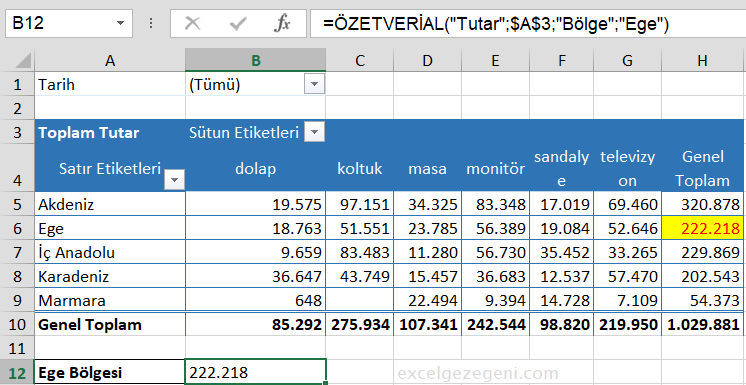Select row 10 header
Viewport: 746px width, 385px height.
pos(17,325)
